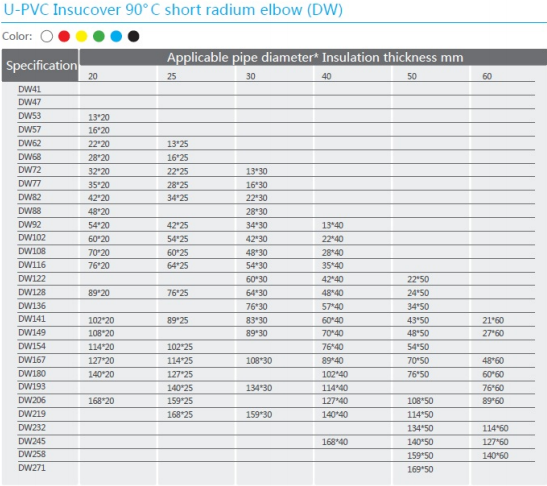Screen dimensions: 547x486
Task: Click the cell '57*40'
Action: [x=333, y=307]
